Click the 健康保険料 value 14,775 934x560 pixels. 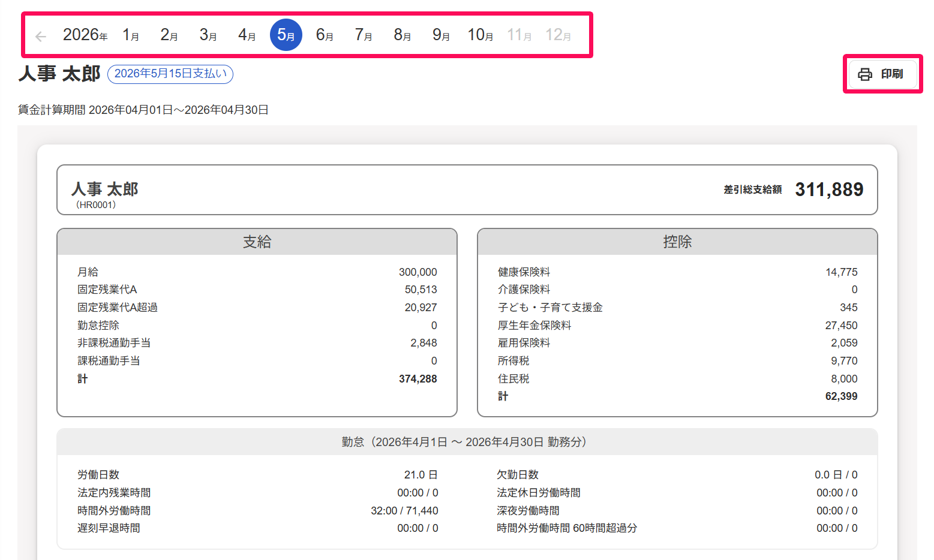[842, 272]
